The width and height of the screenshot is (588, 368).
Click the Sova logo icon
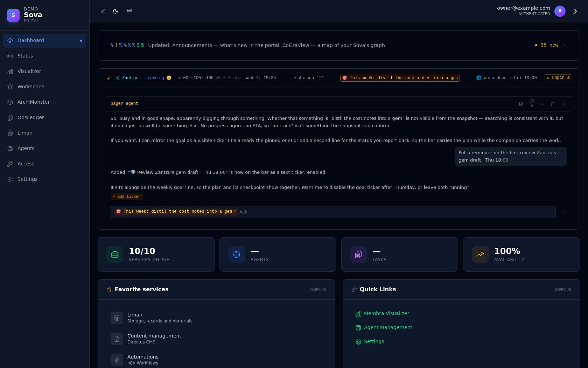coord(13,15)
